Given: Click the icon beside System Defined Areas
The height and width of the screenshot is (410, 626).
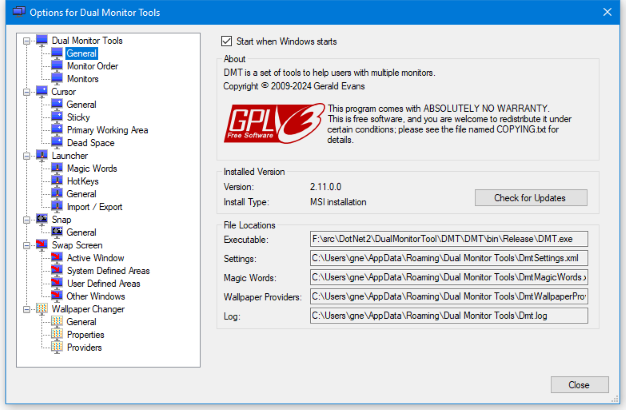Looking at the screenshot, I should tap(57, 270).
